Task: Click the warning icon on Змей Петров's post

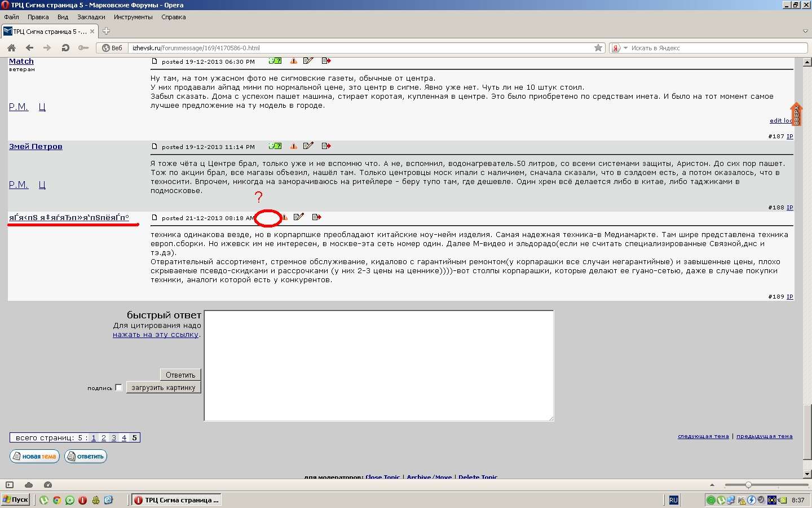Action: click(x=293, y=146)
